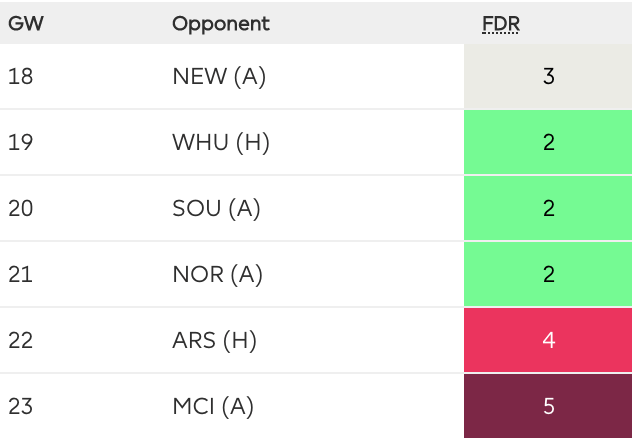
Task: Select the MCI (A) opponent cell
Action: (213, 406)
